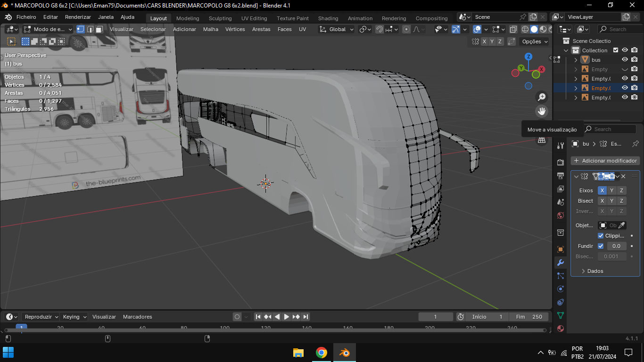Toggle proportional editing
The image size is (644, 362).
point(406,29)
